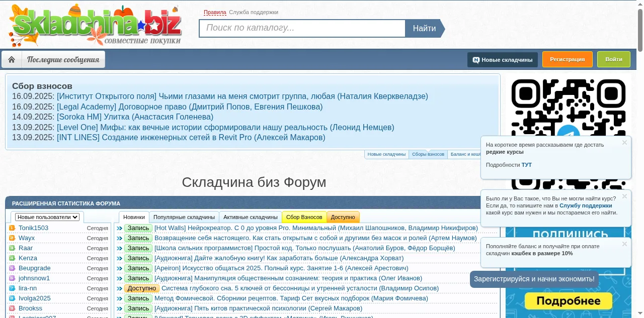Viewport: 644px width, 318px height.
Task: Open the Новые пользователи dropdown
Action: 48,217
